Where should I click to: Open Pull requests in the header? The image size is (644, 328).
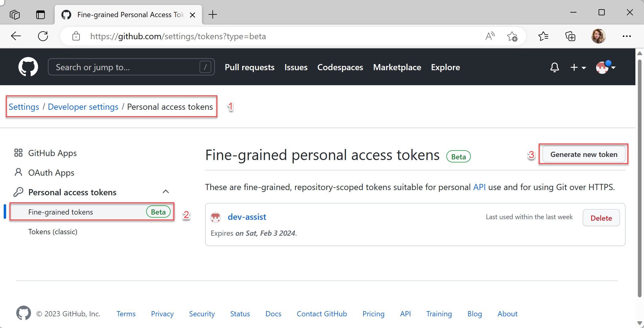click(250, 67)
